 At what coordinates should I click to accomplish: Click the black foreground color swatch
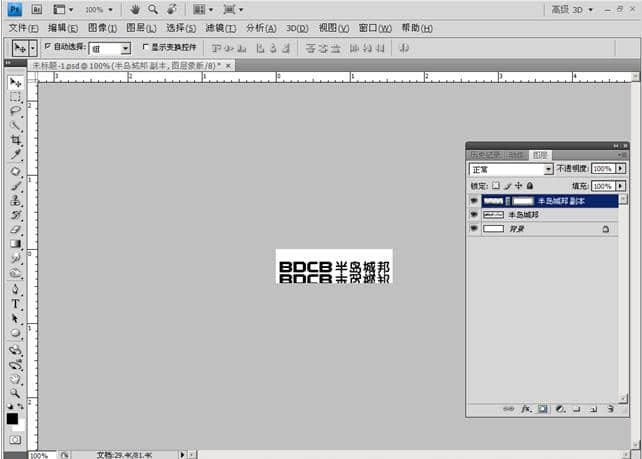point(13,419)
